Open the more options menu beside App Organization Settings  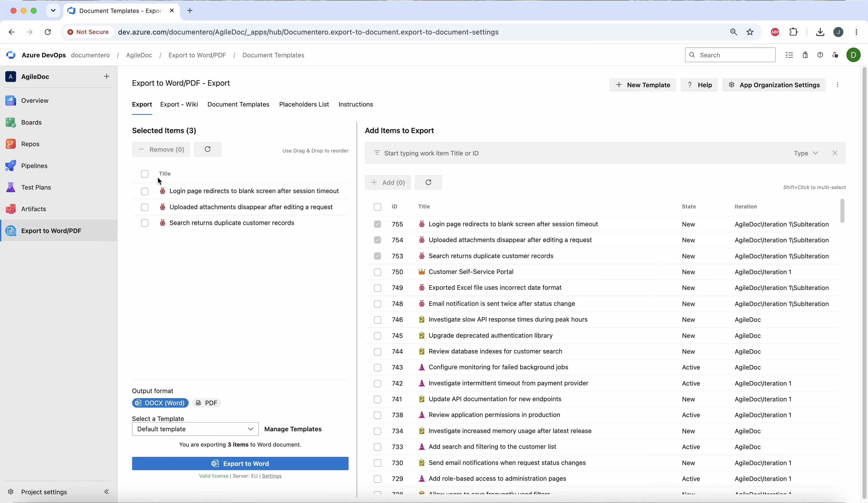(x=837, y=85)
